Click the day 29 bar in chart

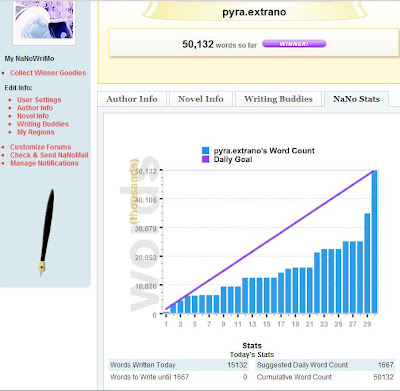click(x=367, y=263)
